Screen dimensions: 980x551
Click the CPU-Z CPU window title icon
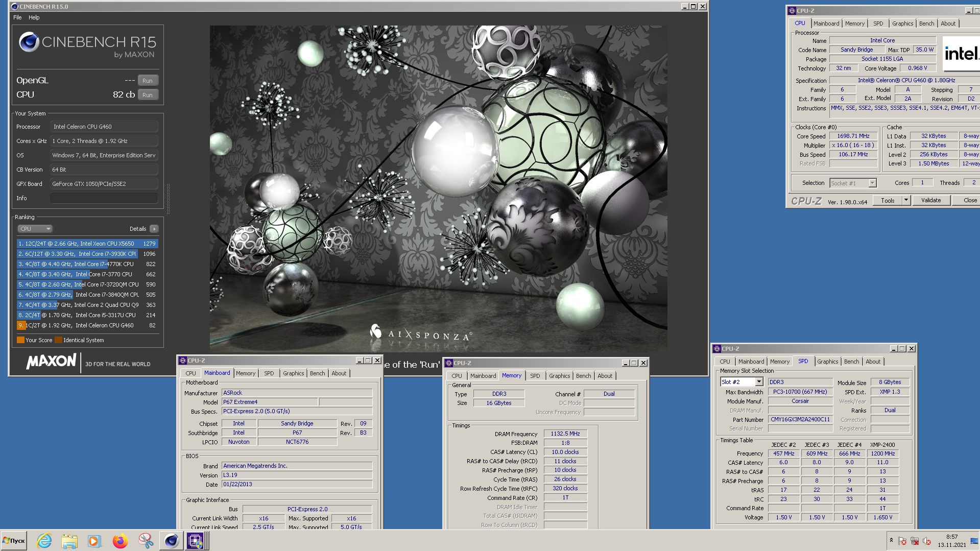792,10
